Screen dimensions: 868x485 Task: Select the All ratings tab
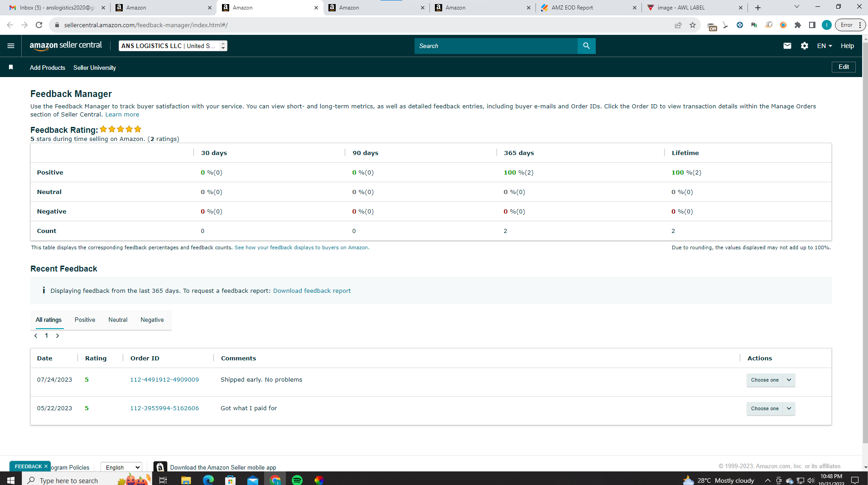tap(48, 320)
